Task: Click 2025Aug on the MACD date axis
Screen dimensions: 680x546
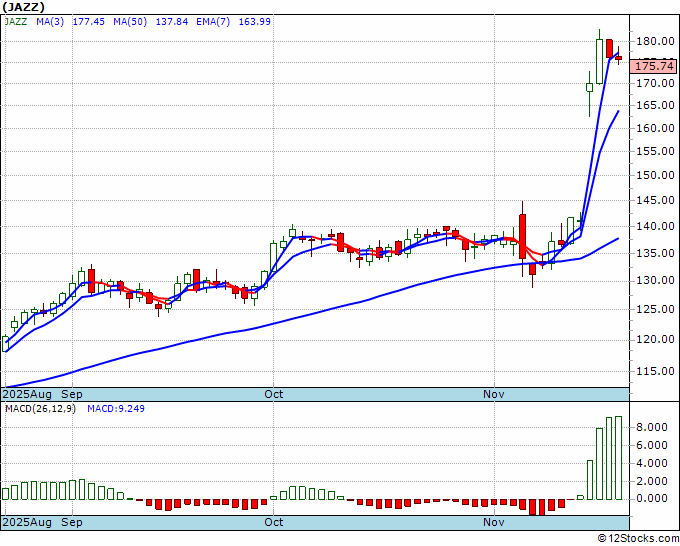Action: coord(27,522)
